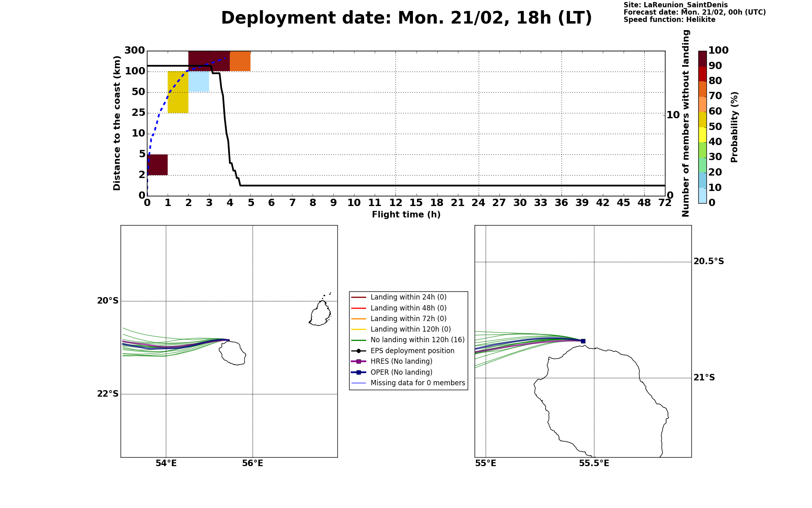The image size is (812, 508).
Task: Click 'Number of members without landing' axis label
Action: 686,123
